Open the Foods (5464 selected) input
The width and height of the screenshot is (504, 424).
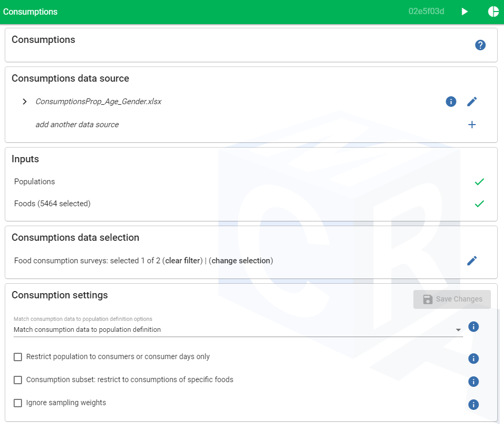(52, 204)
